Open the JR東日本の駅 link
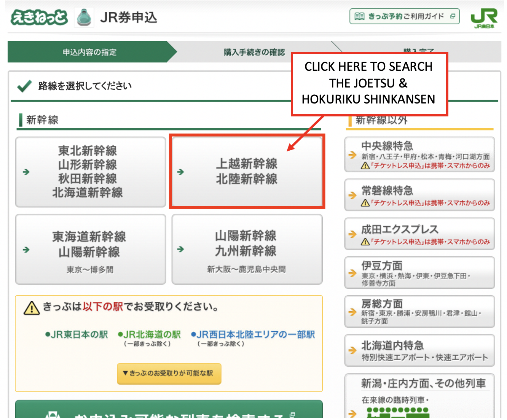 77,335
